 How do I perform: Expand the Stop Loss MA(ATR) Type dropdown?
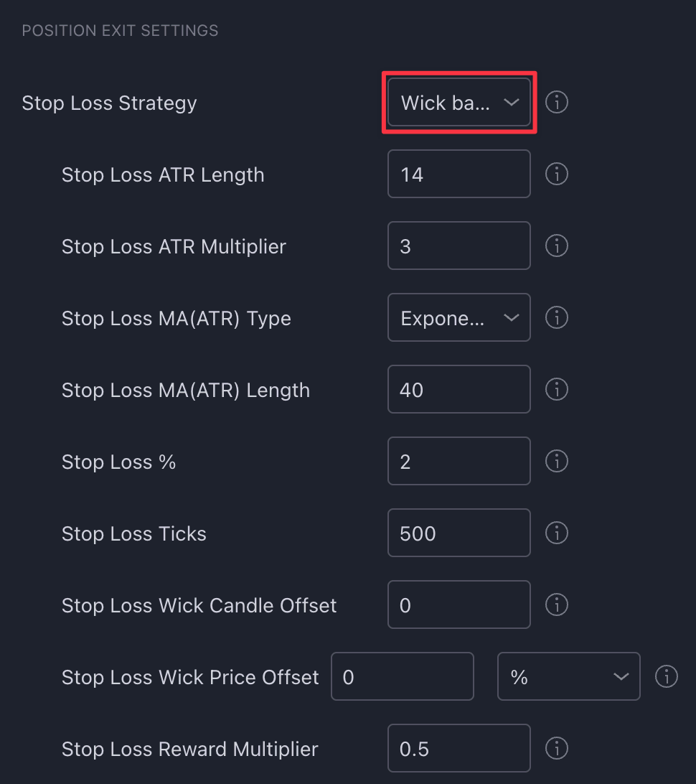458,317
